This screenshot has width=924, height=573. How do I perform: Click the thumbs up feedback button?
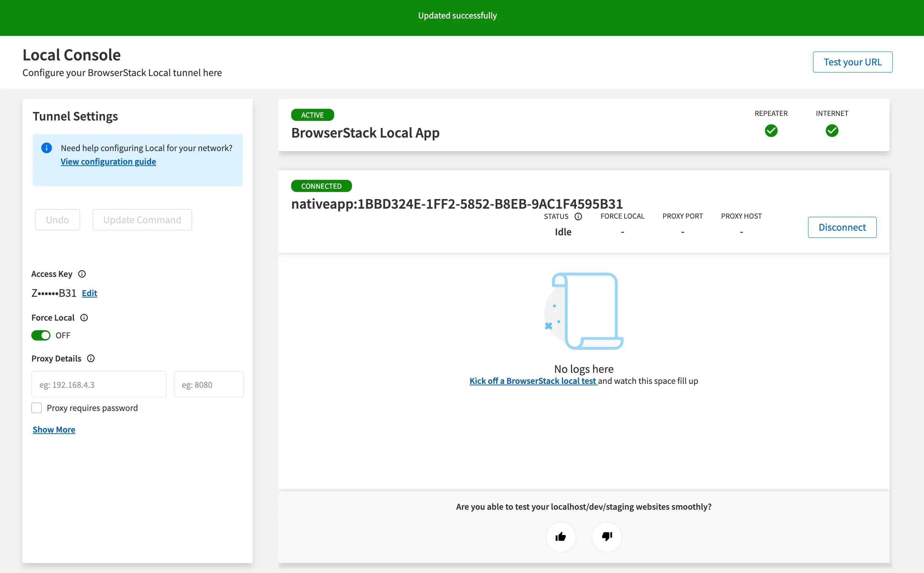[561, 536]
